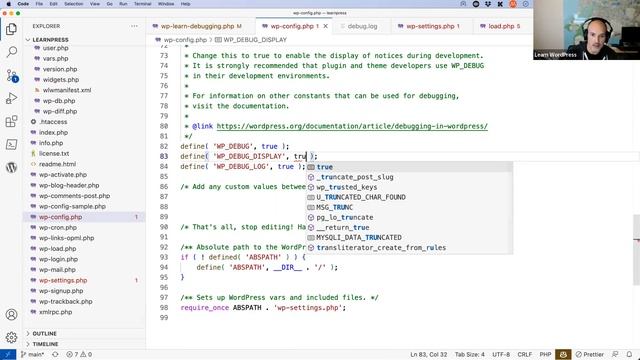This screenshot has width=640, height=360.
Task: Open index.php in explorer
Action: coord(53,132)
